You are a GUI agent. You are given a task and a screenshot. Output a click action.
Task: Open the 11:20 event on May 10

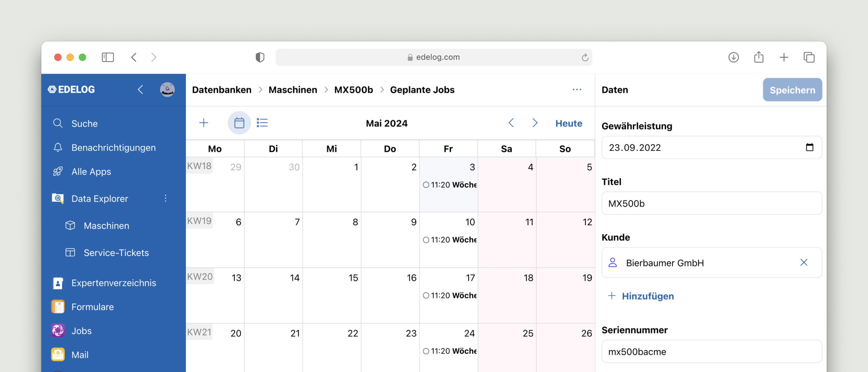click(x=450, y=240)
